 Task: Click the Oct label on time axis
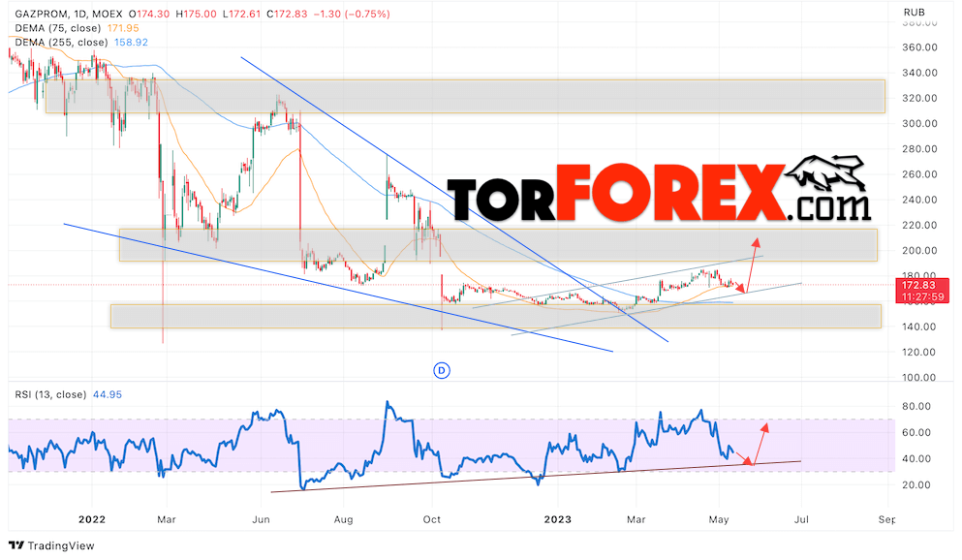click(432, 519)
